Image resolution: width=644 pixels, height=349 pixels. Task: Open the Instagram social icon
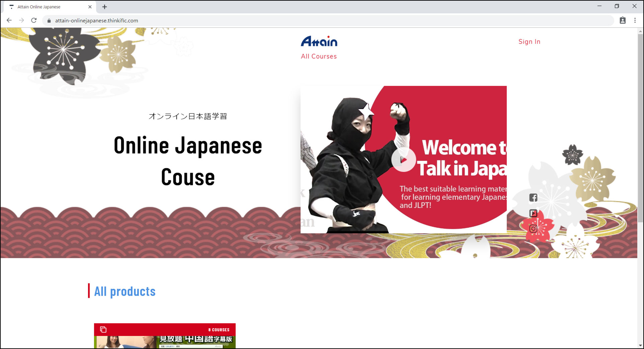(x=533, y=229)
